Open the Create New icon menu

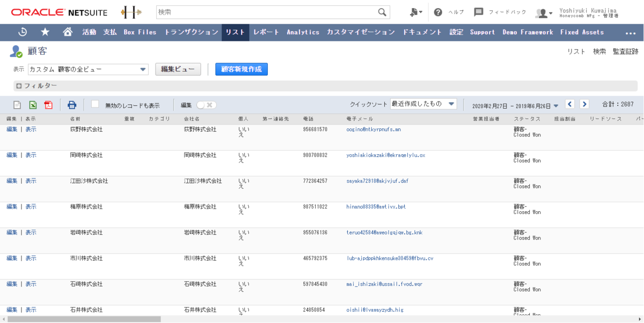415,12
